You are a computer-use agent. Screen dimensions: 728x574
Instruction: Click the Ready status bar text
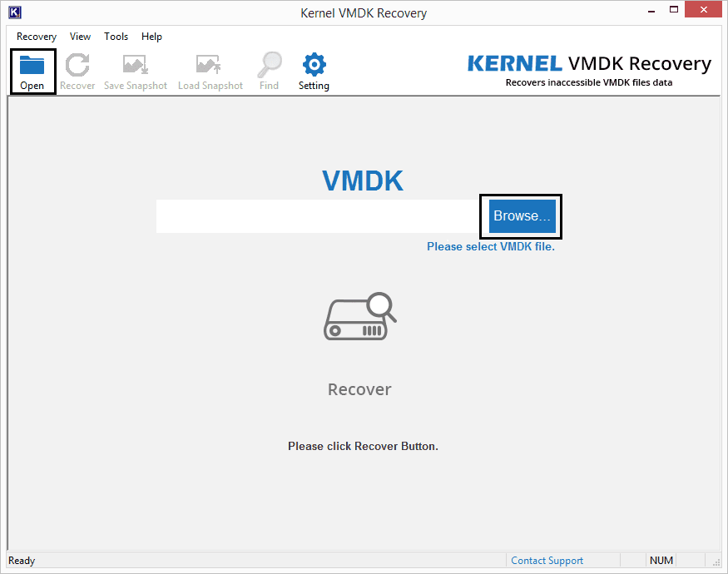(22, 560)
